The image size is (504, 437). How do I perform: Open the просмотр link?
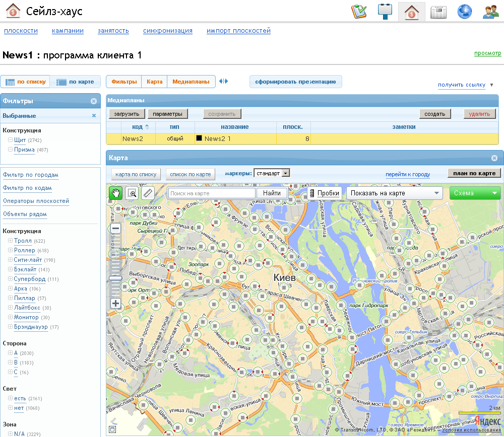(x=487, y=53)
